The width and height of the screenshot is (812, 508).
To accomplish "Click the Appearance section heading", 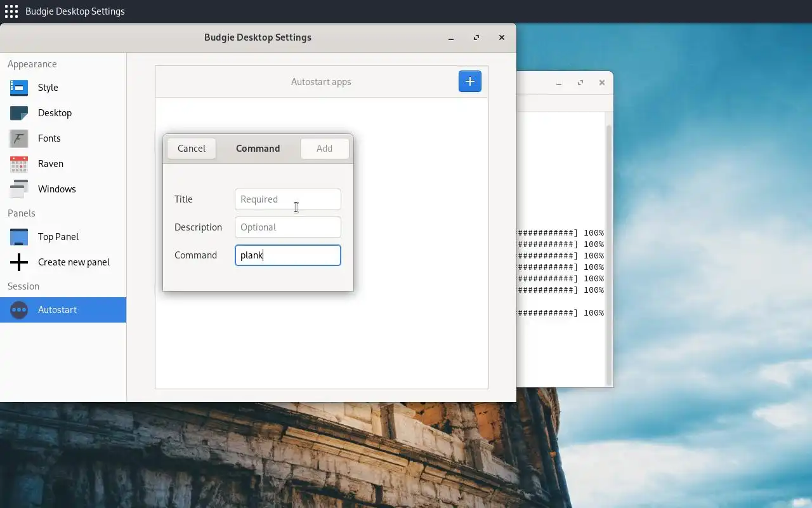I will (32, 64).
